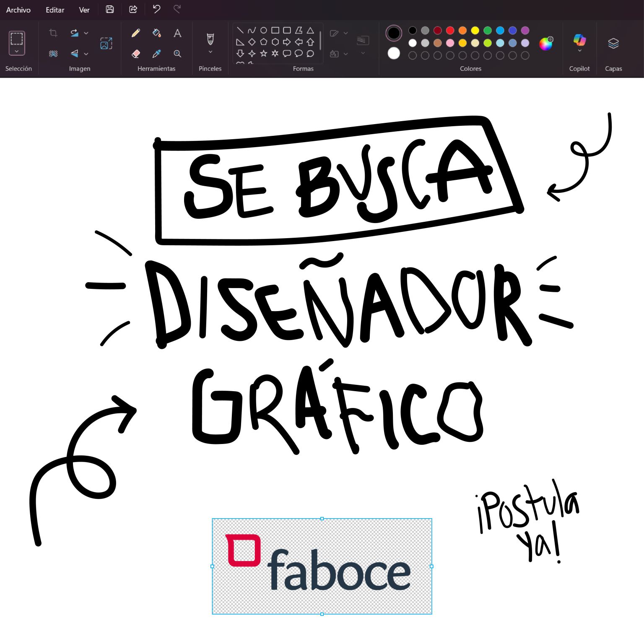Save the image with the floppy disk icon

point(110,9)
